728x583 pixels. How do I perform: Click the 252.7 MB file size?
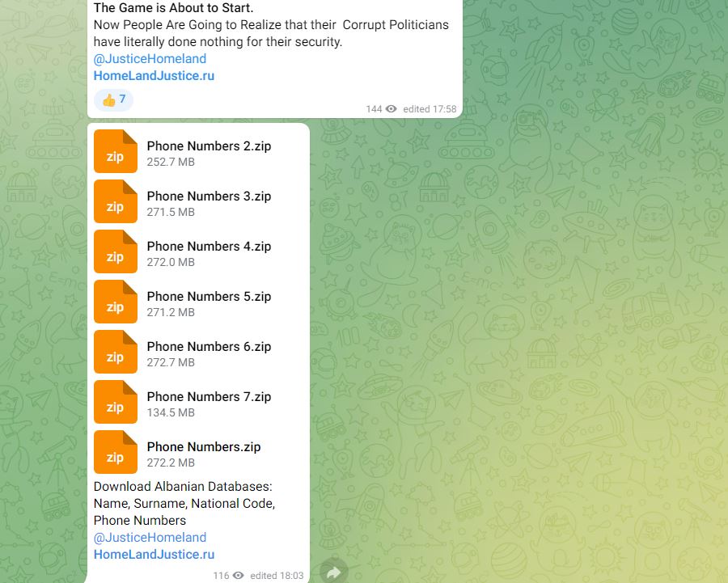pyautogui.click(x=171, y=162)
